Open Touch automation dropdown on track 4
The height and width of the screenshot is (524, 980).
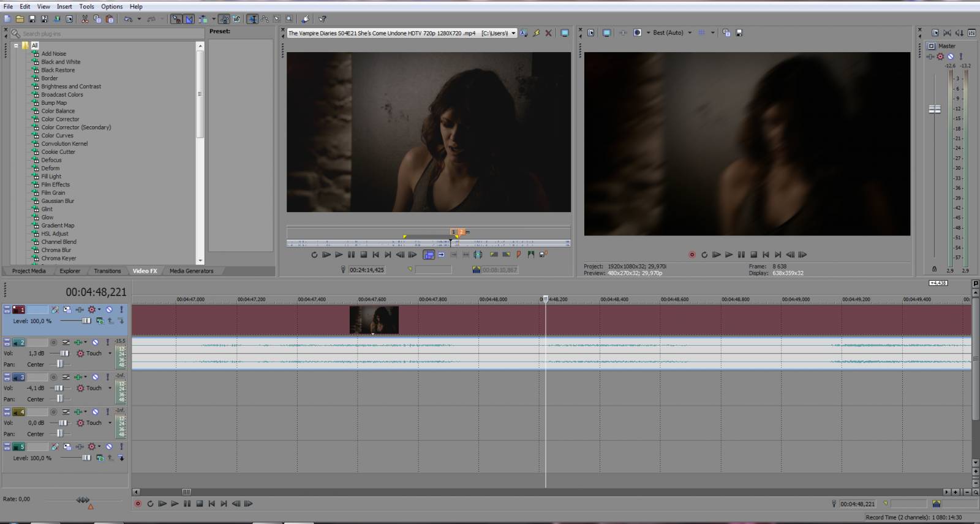110,423
